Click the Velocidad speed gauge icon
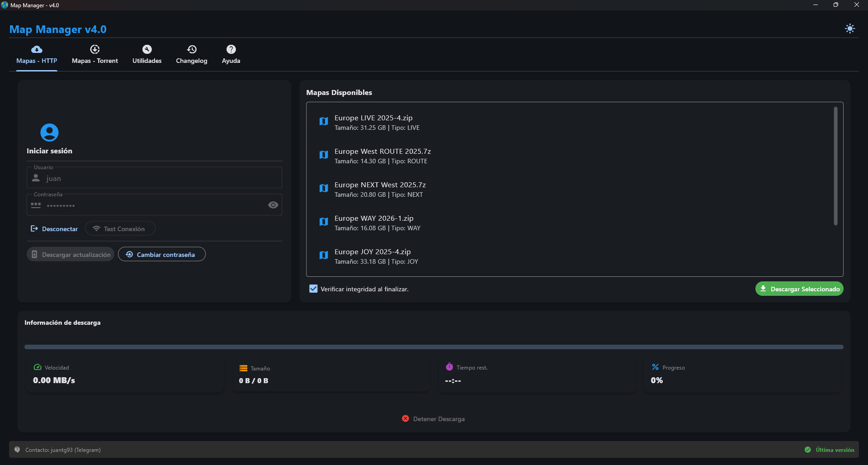 38,367
